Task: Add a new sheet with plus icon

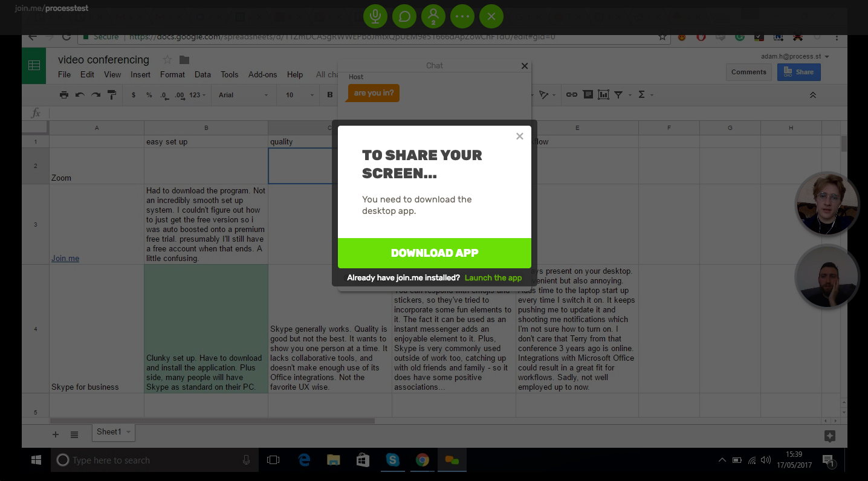Action: pyautogui.click(x=56, y=434)
